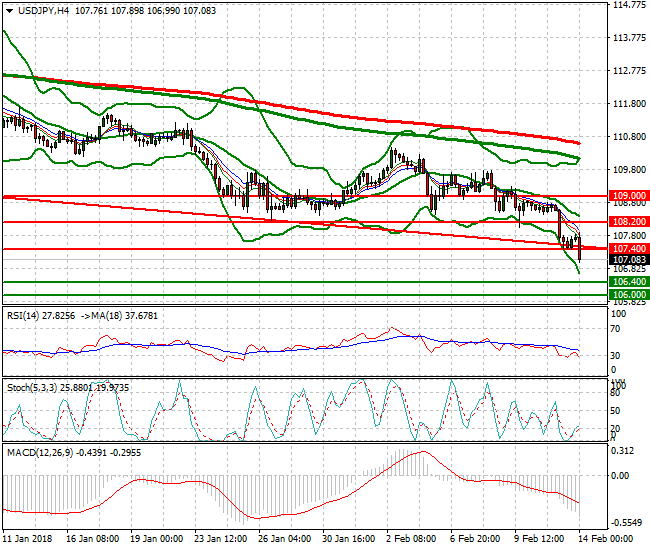Click the -0.5549 MACD scale value
This screenshot has width=650, height=550.
pyautogui.click(x=626, y=523)
